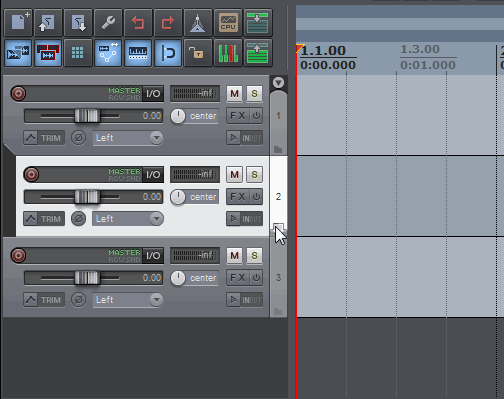
Task: Toggle the grid lines icon
Action: point(78,53)
